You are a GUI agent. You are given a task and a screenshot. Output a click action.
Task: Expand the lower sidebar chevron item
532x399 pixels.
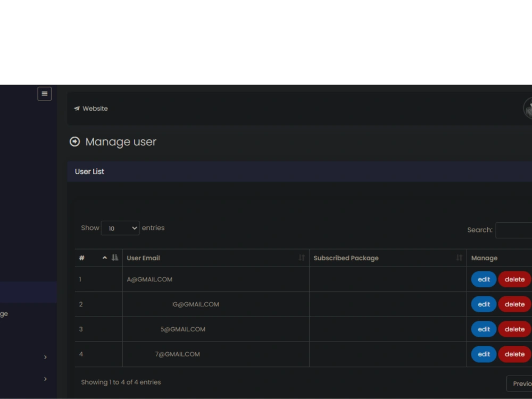click(45, 379)
